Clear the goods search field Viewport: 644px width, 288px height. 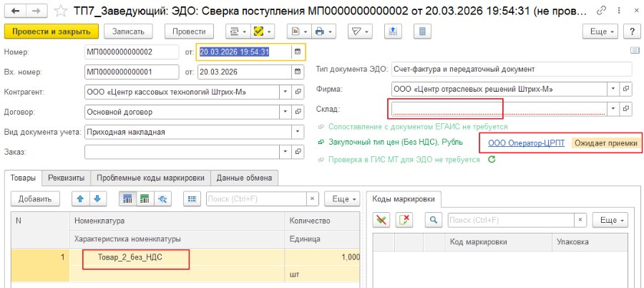pyautogui.click(x=313, y=198)
